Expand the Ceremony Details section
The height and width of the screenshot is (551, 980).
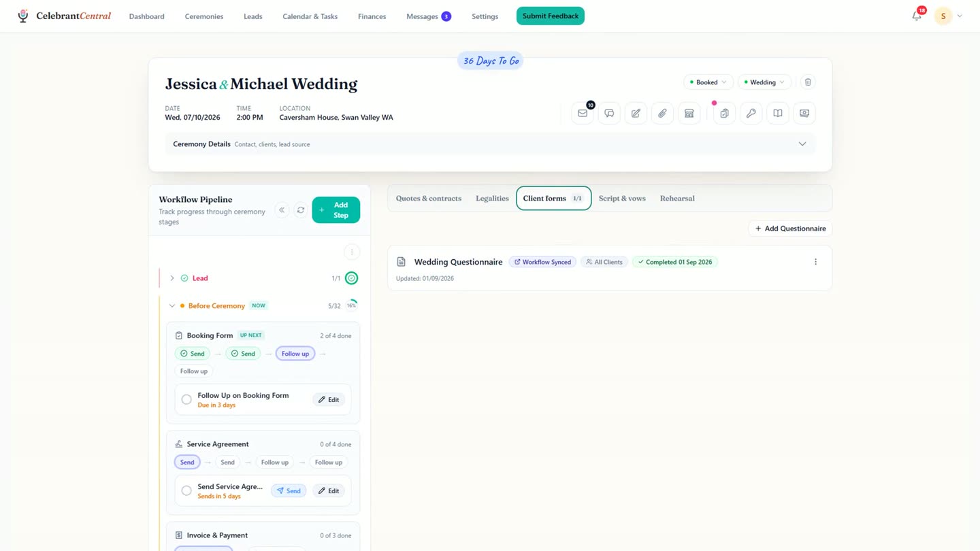click(x=490, y=144)
